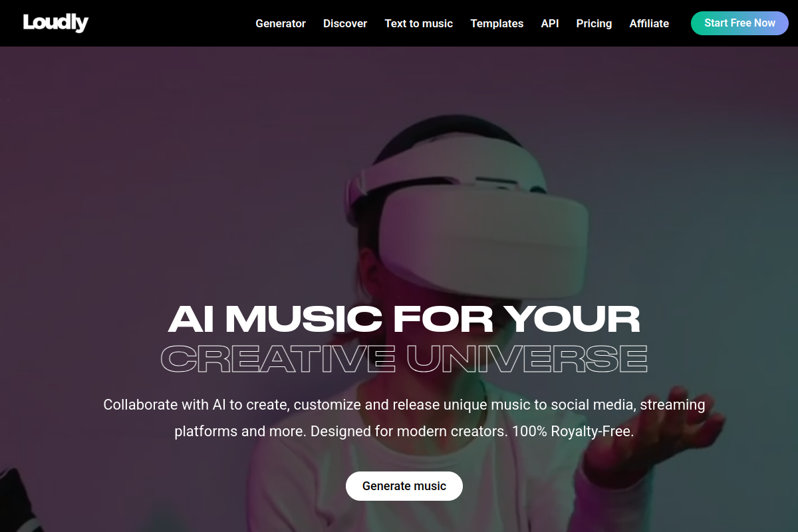
Task: Go to the Discover page
Action: point(345,23)
